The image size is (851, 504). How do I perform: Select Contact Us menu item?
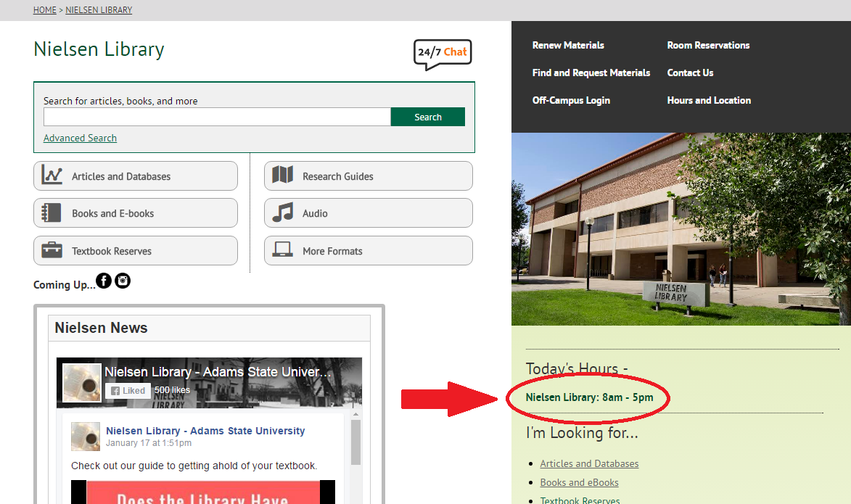coord(690,73)
